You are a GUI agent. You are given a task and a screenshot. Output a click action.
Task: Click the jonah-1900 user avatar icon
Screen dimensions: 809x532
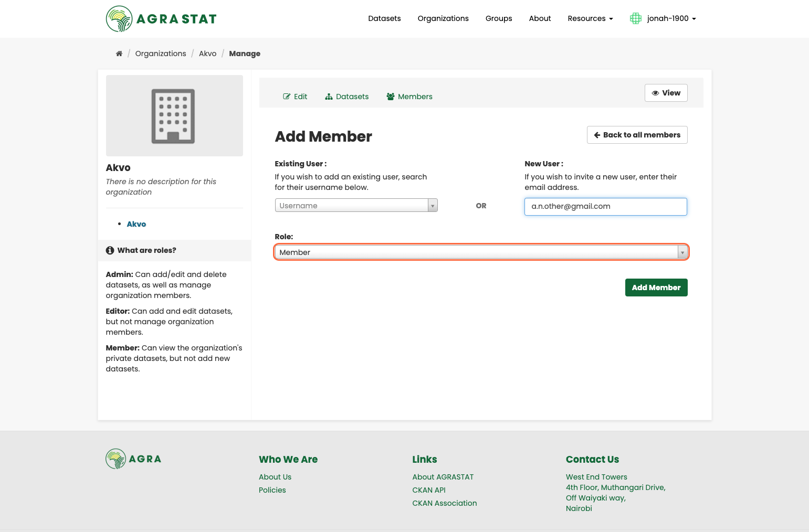click(636, 18)
